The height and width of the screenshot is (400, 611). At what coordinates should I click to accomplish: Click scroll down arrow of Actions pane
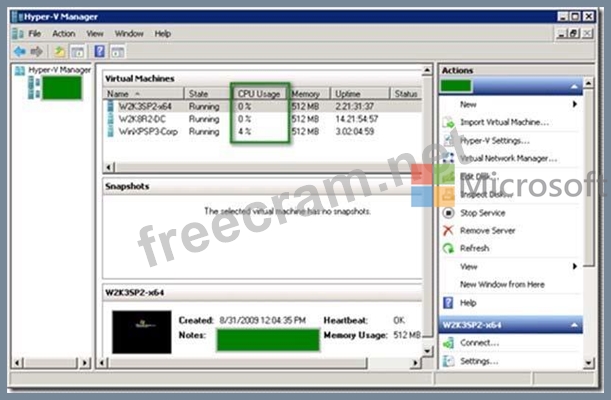click(588, 363)
